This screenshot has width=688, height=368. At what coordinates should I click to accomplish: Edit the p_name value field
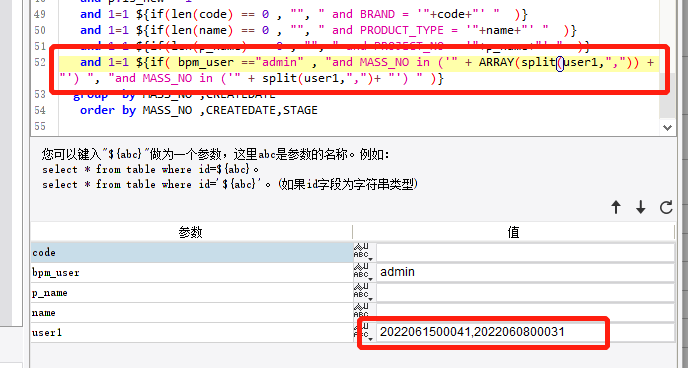click(525, 293)
